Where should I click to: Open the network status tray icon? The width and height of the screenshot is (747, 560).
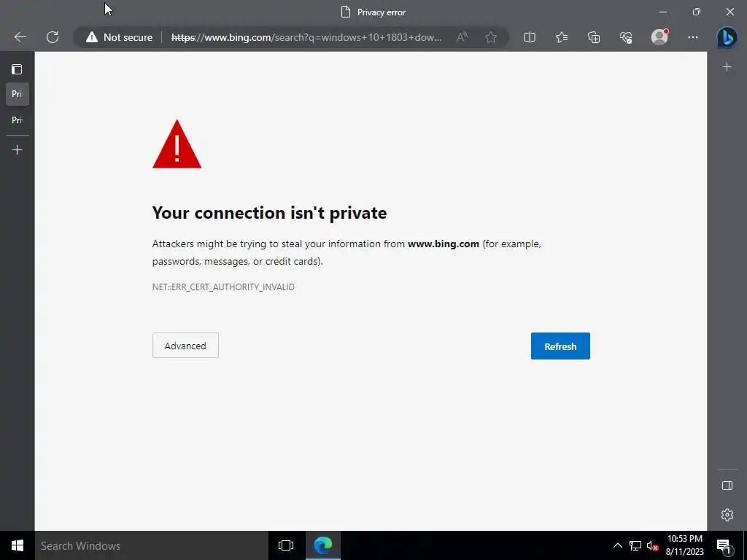(635, 545)
